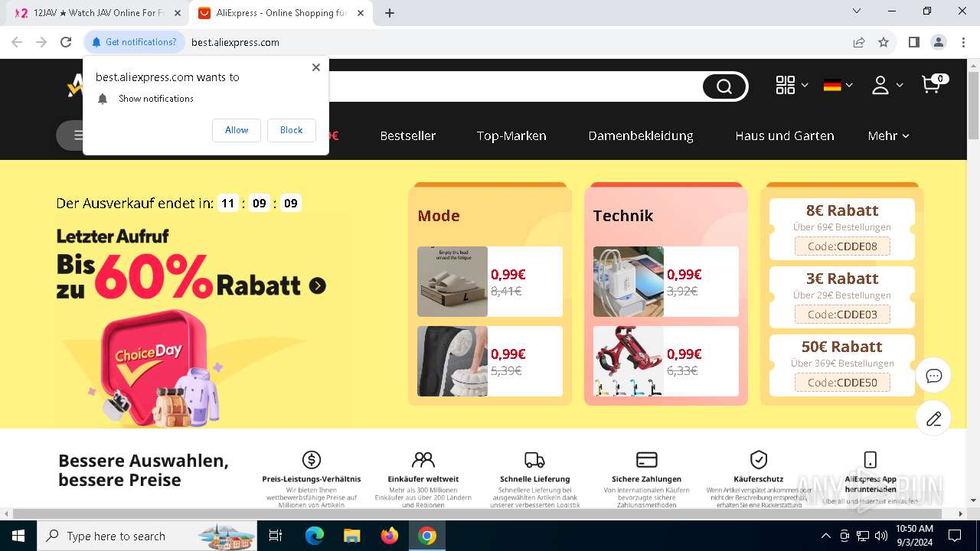Open the German flag language selector
This screenshot has width=980, height=551.
[832, 85]
